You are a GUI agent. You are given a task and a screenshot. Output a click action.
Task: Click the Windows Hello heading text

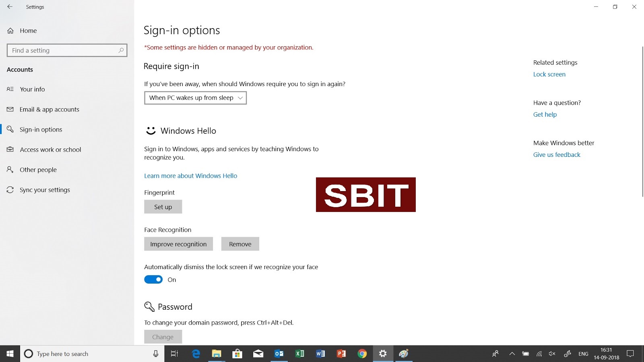pyautogui.click(x=188, y=131)
